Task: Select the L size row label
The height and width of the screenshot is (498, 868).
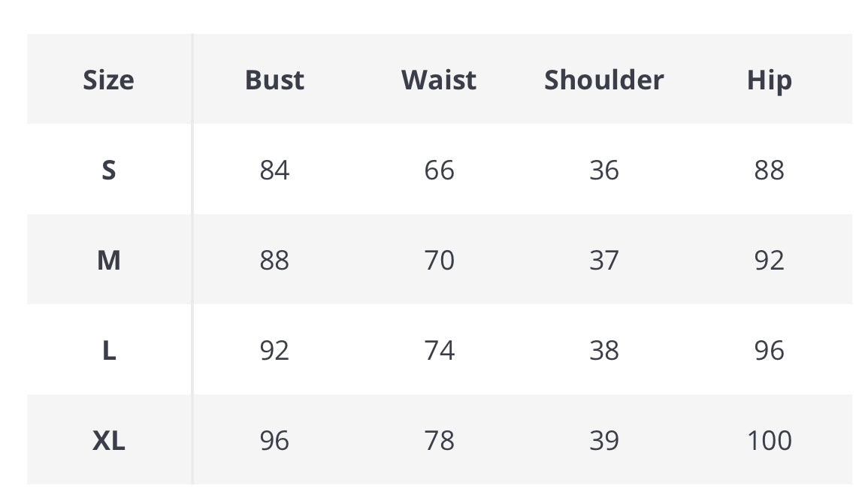Action: click(108, 351)
